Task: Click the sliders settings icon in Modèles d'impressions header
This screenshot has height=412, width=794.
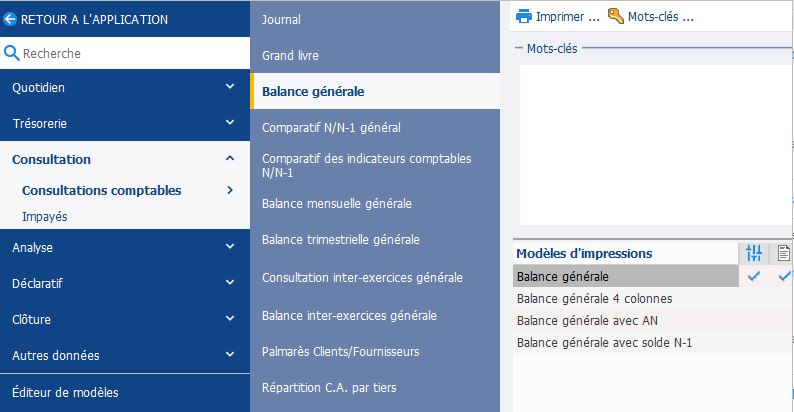Action: click(753, 253)
